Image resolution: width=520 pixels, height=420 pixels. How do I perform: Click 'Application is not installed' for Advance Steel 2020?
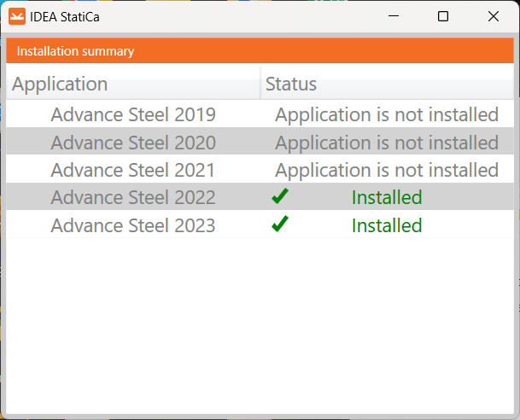tap(387, 143)
